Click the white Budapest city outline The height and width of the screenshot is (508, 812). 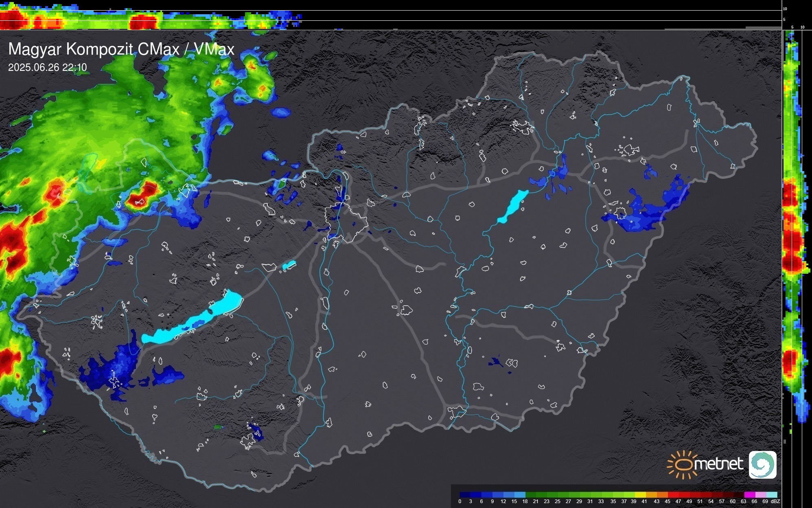click(x=347, y=222)
